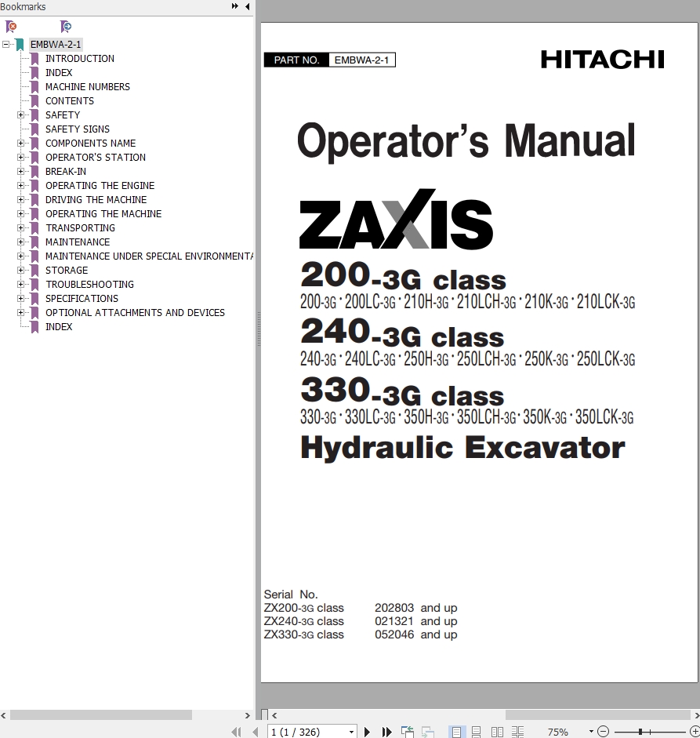This screenshot has width=700, height=738.
Task: Open the first INDEX bookmark below INTRODUCTION
Action: click(x=59, y=72)
